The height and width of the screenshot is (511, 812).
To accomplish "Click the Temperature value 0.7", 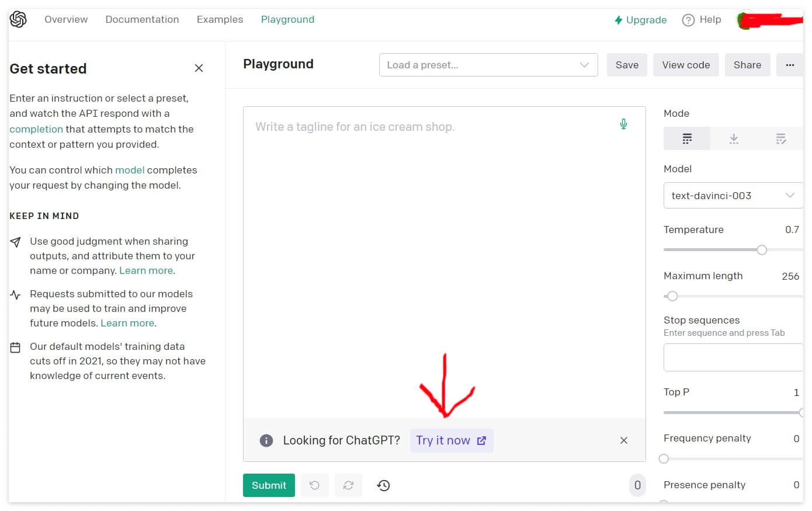I will coord(792,230).
